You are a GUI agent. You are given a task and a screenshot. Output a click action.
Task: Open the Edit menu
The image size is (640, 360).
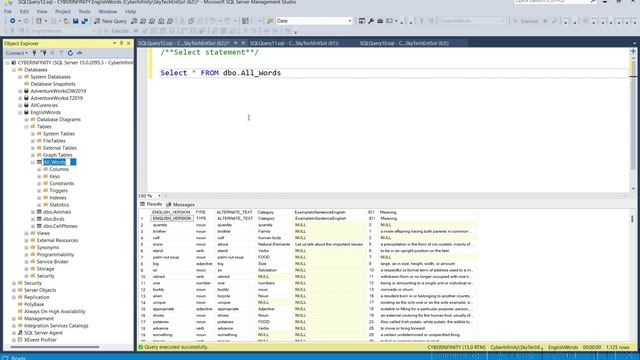tap(24, 11)
